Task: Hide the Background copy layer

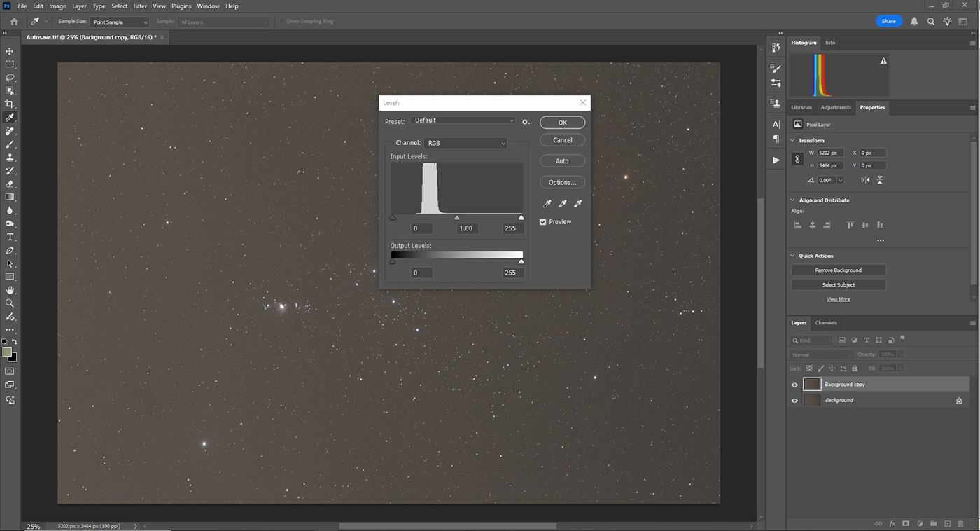Action: [794, 385]
